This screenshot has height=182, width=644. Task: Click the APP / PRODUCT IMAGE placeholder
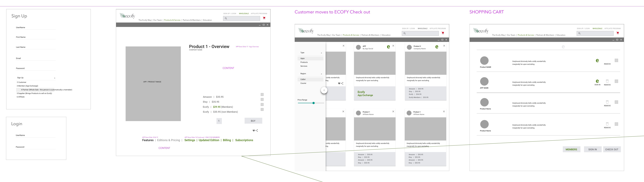coord(153,84)
